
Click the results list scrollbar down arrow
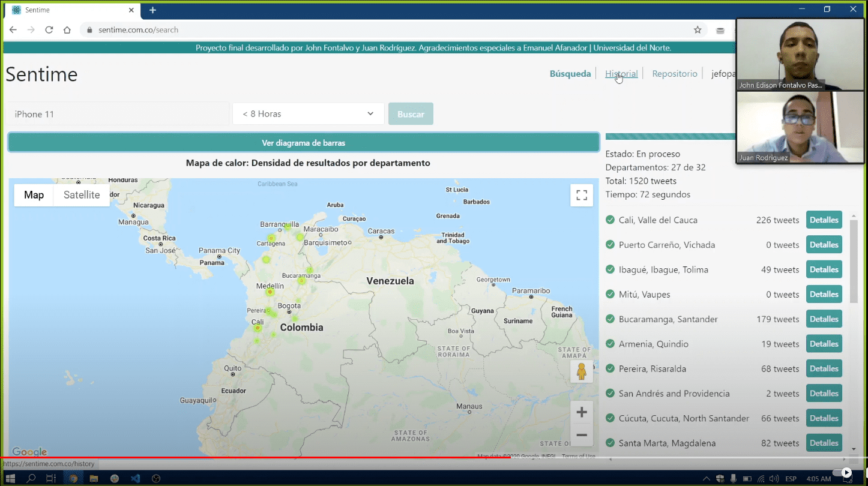tap(854, 448)
